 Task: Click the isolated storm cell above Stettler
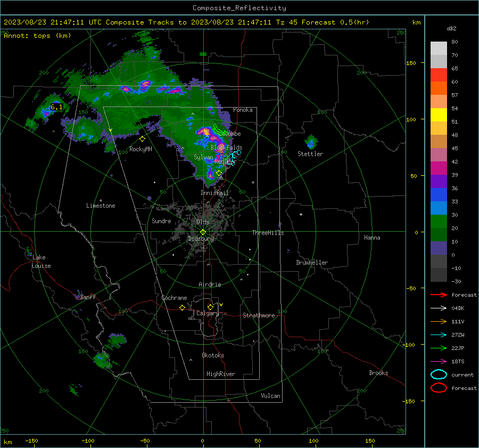click(x=311, y=142)
